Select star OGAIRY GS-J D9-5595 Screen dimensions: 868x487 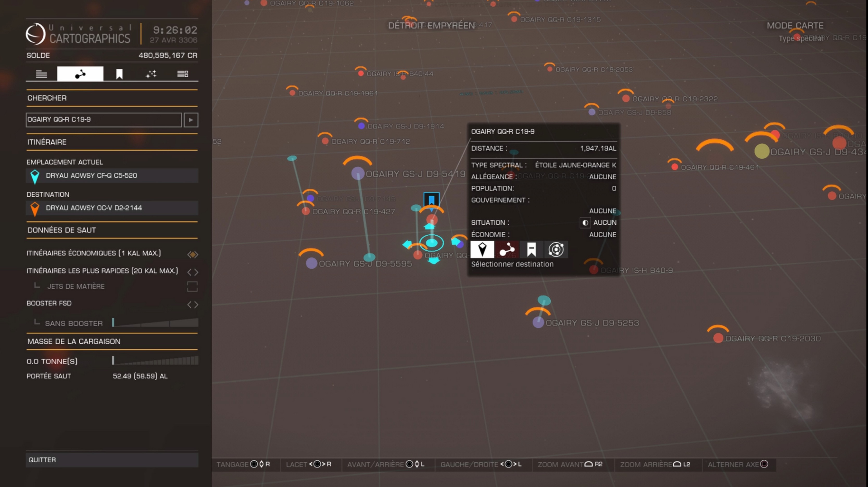tap(311, 263)
